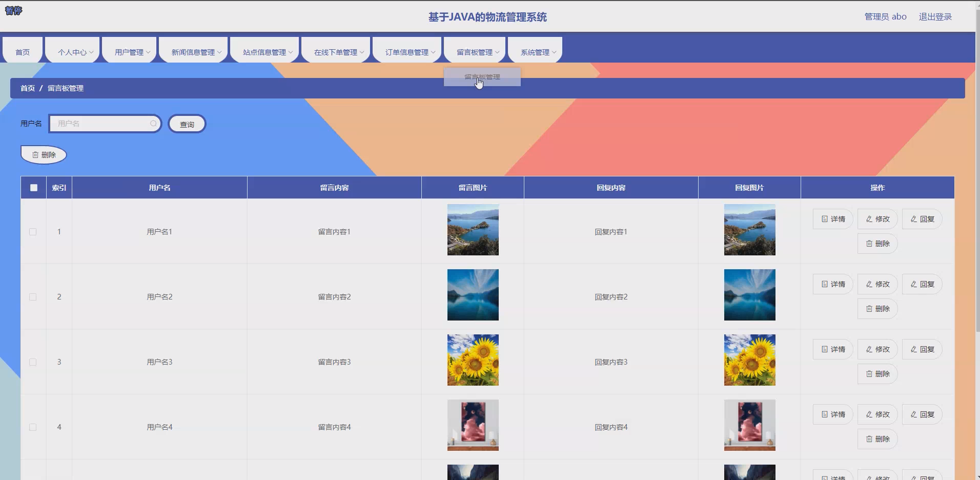Open the sunflower 回复图片 for 用户名3
Image resolution: width=980 pixels, height=480 pixels.
(750, 360)
